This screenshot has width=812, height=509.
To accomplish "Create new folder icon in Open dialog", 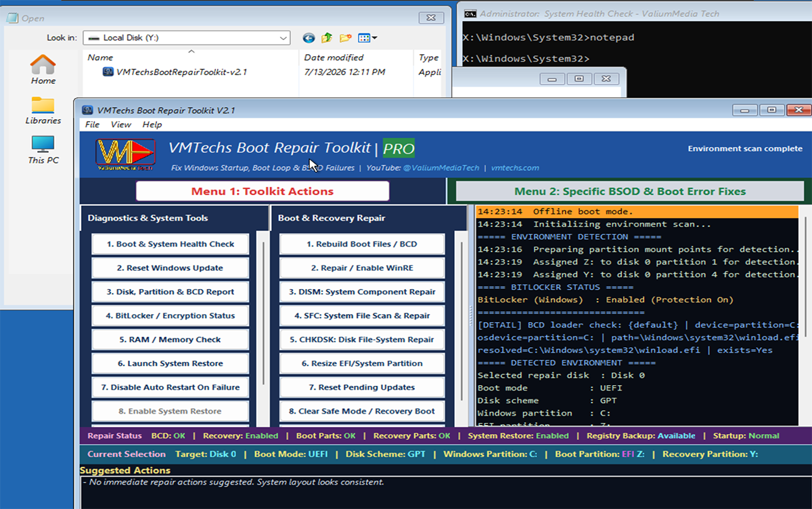I will click(x=346, y=38).
